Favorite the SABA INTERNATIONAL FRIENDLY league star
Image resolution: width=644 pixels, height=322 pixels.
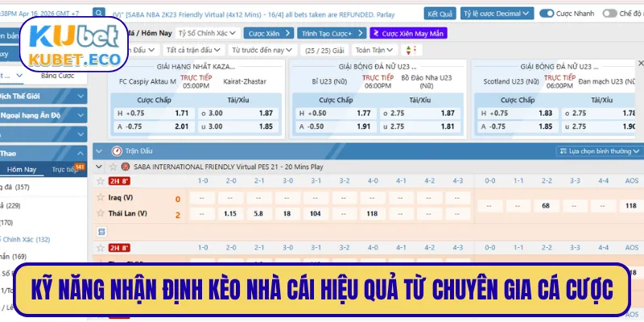[113, 167]
